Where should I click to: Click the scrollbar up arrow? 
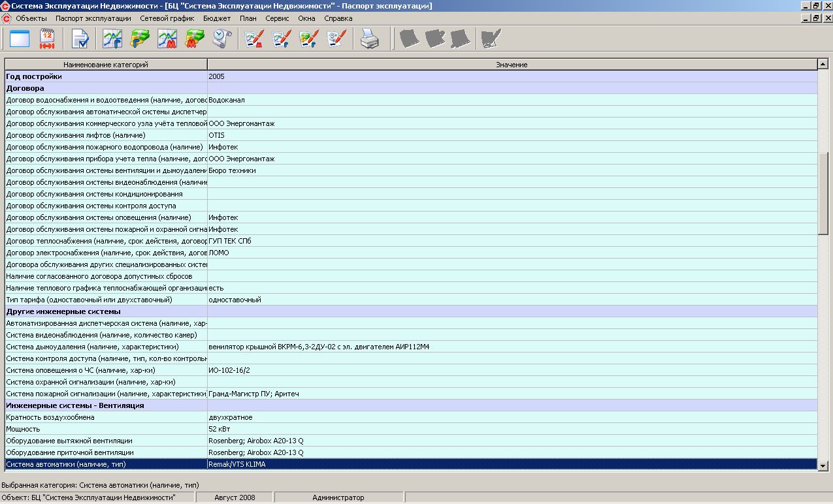coord(823,64)
